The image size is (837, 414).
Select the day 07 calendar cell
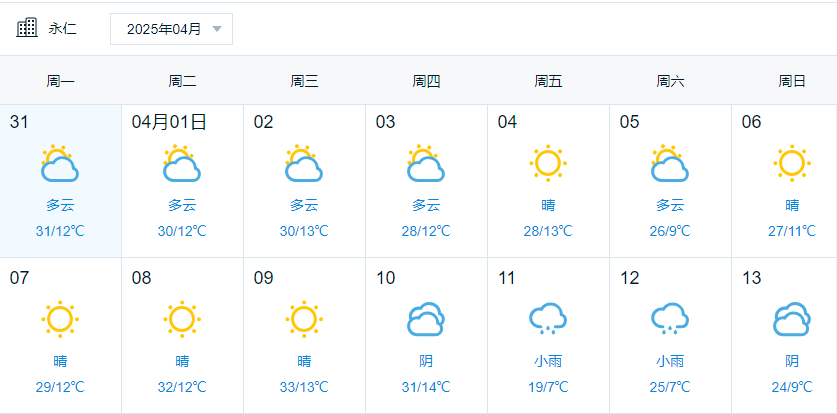(60, 335)
